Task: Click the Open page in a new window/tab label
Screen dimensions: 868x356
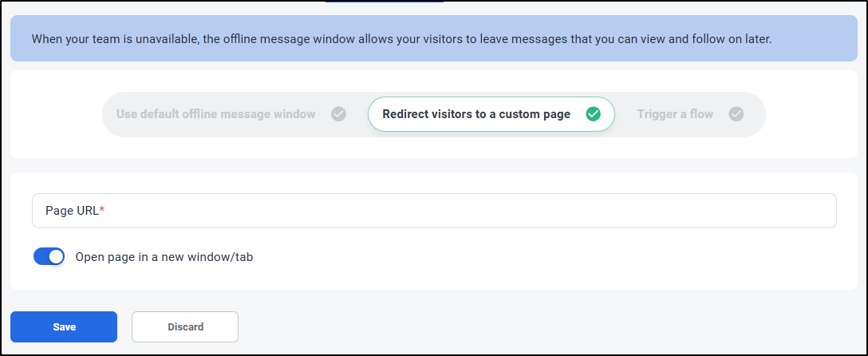Action: 164,257
